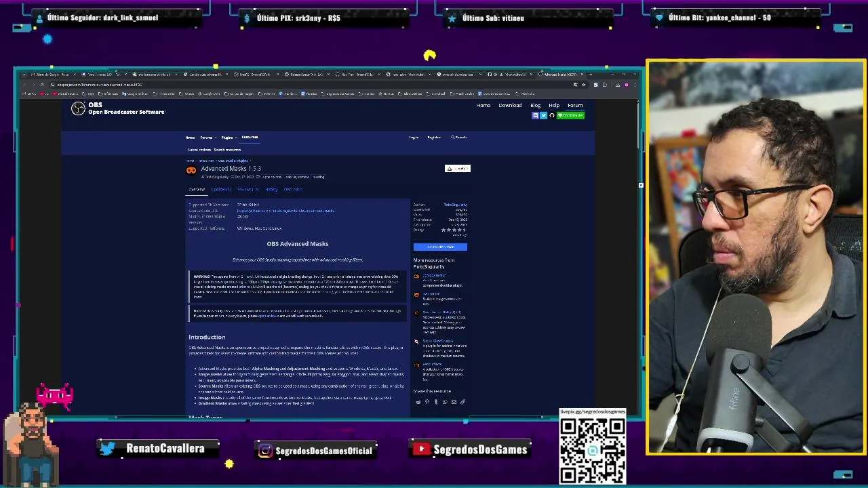Click the Composite Blur resource icon
The height and width of the screenshot is (488, 868).
416,276
